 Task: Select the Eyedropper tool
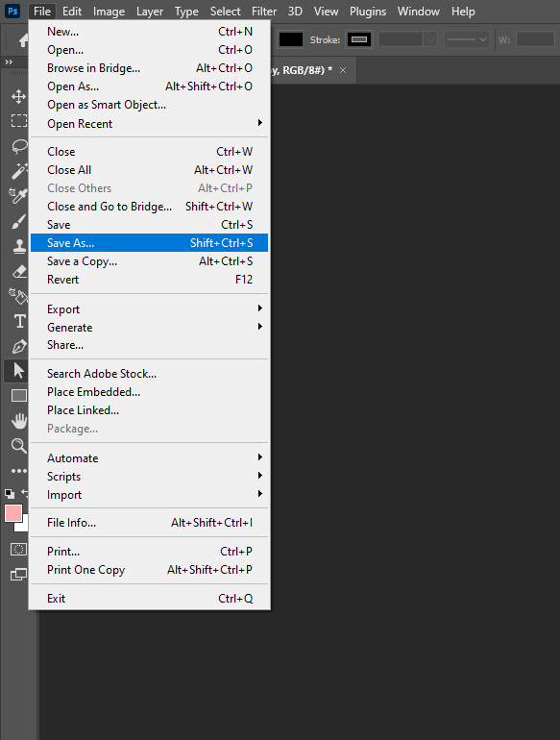coord(19,195)
